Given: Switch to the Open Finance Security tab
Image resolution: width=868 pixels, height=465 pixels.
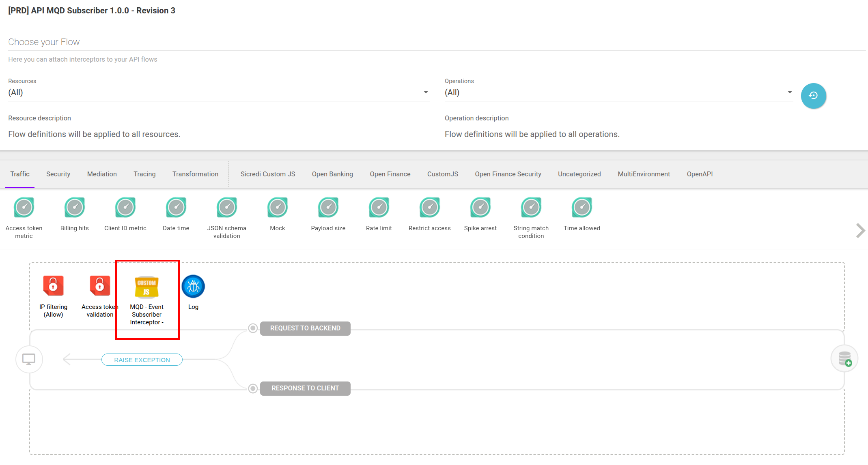Looking at the screenshot, I should pyautogui.click(x=508, y=174).
